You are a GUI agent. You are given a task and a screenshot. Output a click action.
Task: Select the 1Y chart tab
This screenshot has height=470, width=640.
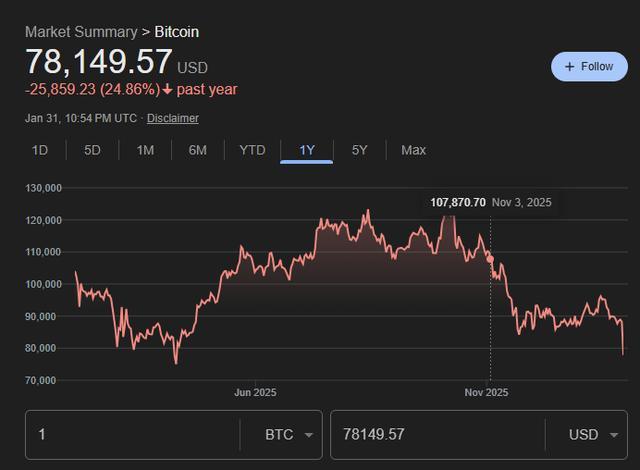(x=306, y=150)
